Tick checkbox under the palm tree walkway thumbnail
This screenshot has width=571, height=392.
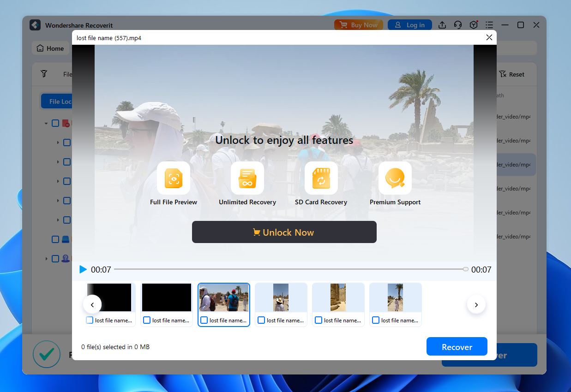click(376, 320)
